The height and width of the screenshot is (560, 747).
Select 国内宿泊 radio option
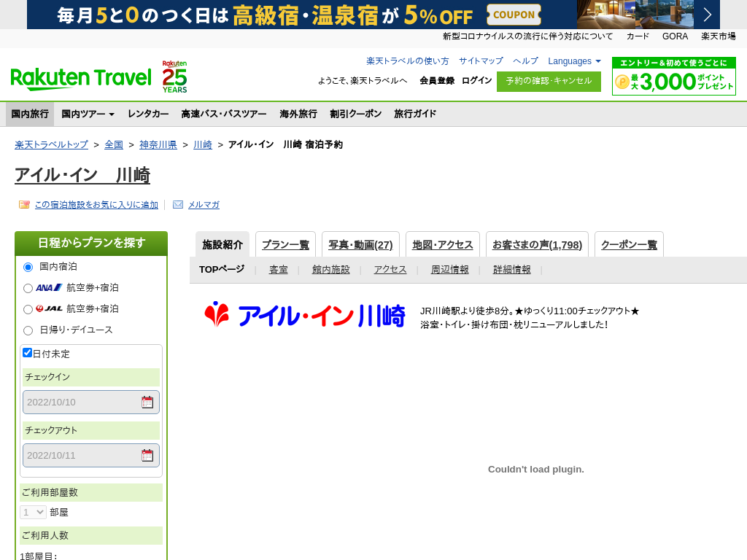pos(28,267)
